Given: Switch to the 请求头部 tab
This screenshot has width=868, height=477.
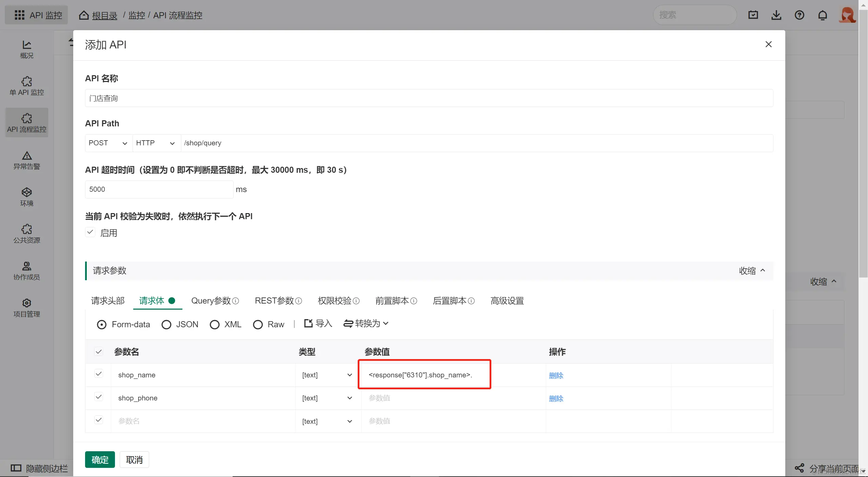Looking at the screenshot, I should click(108, 301).
